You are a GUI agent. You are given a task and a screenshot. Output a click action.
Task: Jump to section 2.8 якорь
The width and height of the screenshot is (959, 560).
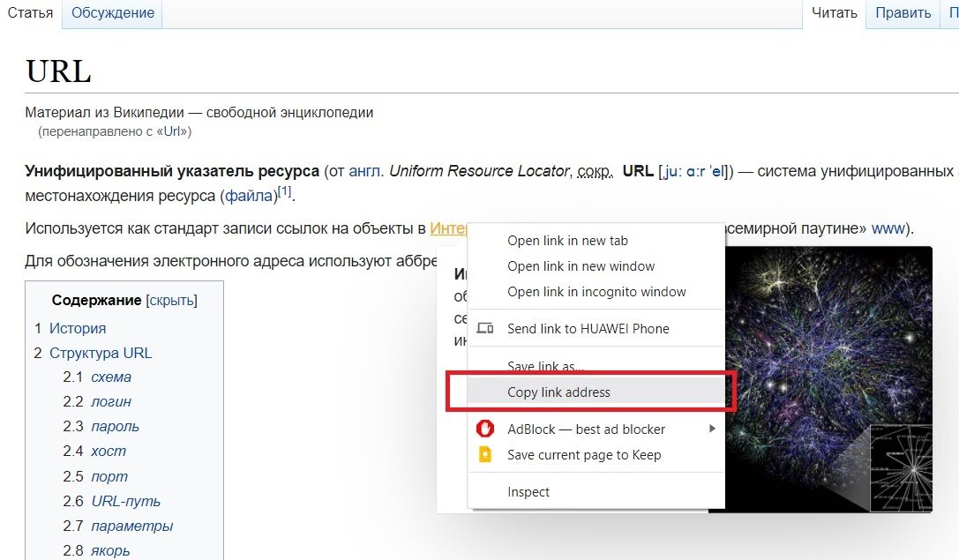pyautogui.click(x=110, y=551)
